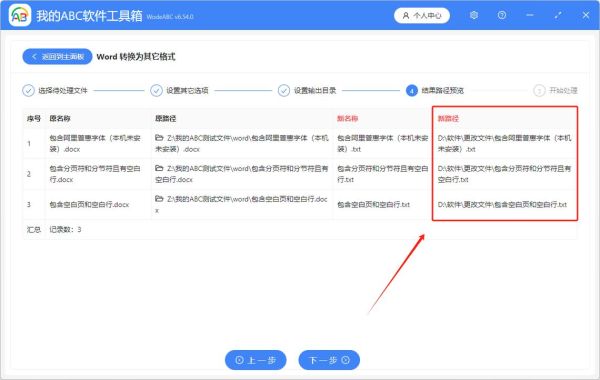This screenshot has height=380, width=600.
Task: Select row 1 original name 包含阿里普惠字体
Action: click(x=95, y=144)
